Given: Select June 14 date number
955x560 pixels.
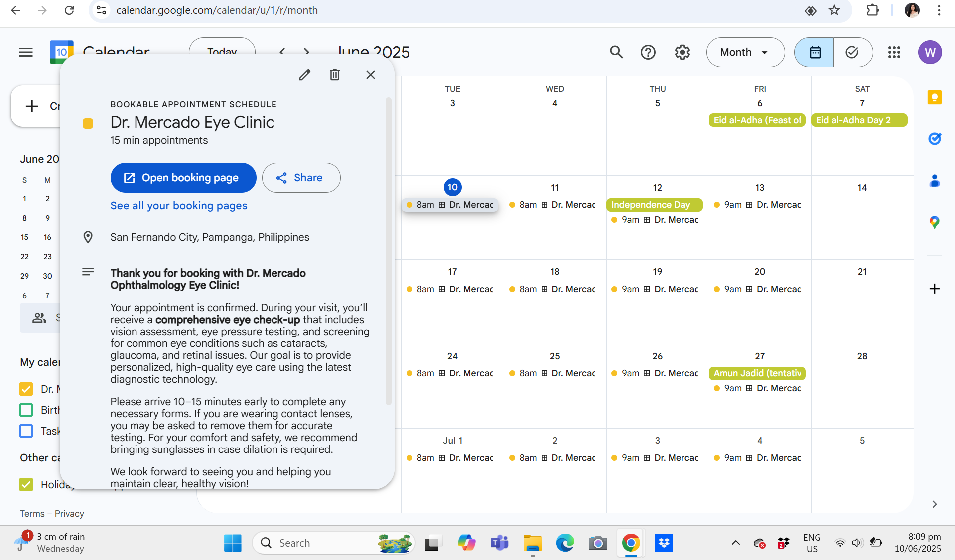Looking at the screenshot, I should pyautogui.click(x=862, y=188).
